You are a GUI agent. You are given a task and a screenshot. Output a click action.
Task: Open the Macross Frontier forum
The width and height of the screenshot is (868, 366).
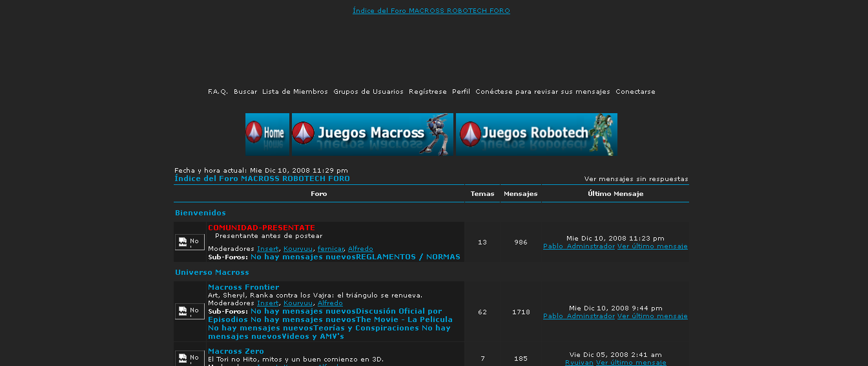click(243, 287)
